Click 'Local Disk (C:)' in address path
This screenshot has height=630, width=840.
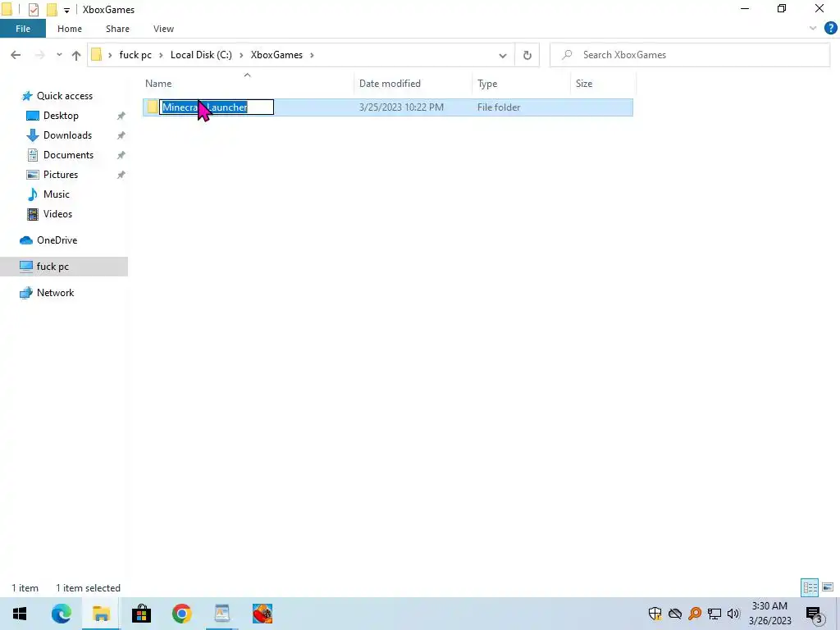click(x=201, y=55)
